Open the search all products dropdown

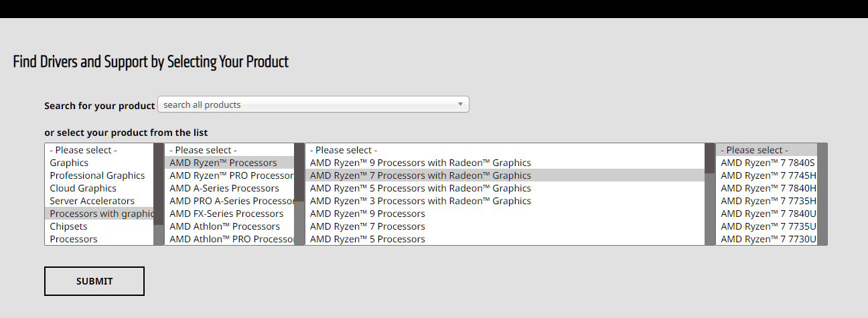[x=313, y=104]
